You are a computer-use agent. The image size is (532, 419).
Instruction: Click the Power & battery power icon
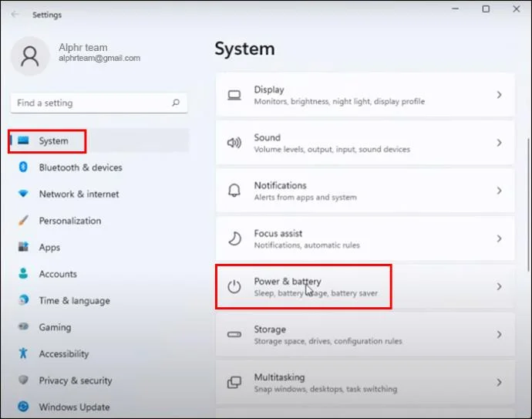(234, 286)
